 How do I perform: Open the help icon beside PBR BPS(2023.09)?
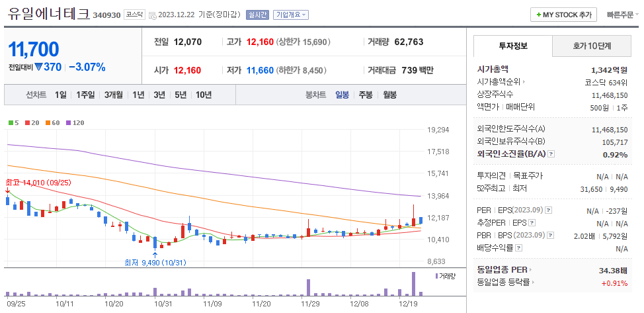(550, 236)
